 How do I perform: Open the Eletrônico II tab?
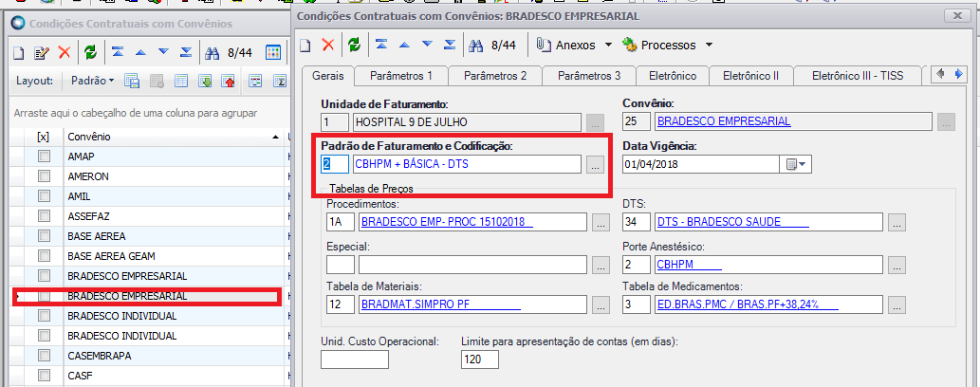pyautogui.click(x=750, y=76)
